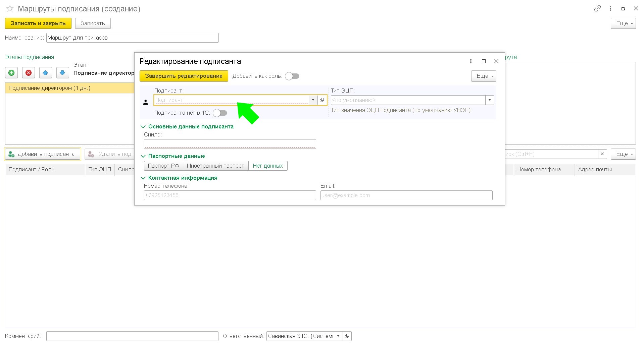This screenshot has width=644, height=346.
Task: Move stage down with blue arrow
Action: pos(62,73)
